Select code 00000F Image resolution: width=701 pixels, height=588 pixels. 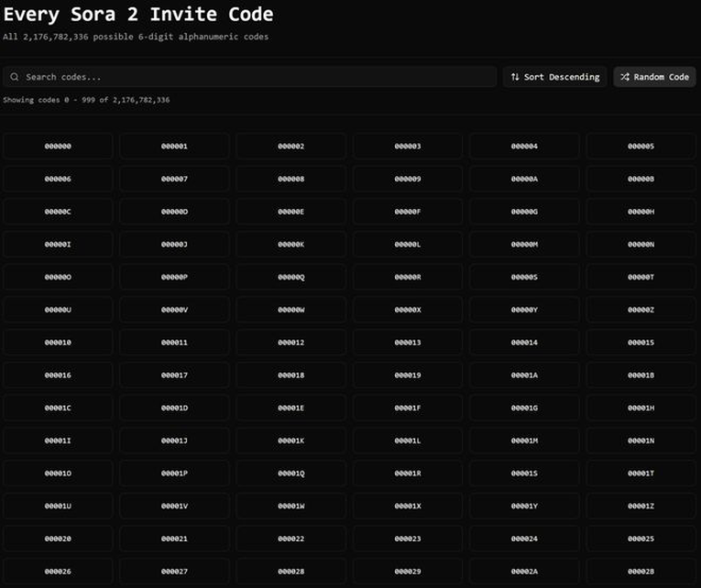click(408, 212)
